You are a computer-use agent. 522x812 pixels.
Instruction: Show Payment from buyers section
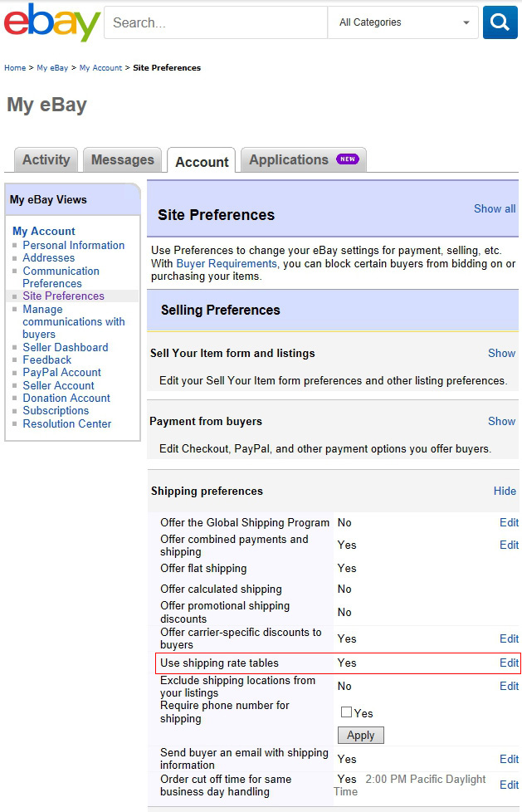pyautogui.click(x=501, y=421)
